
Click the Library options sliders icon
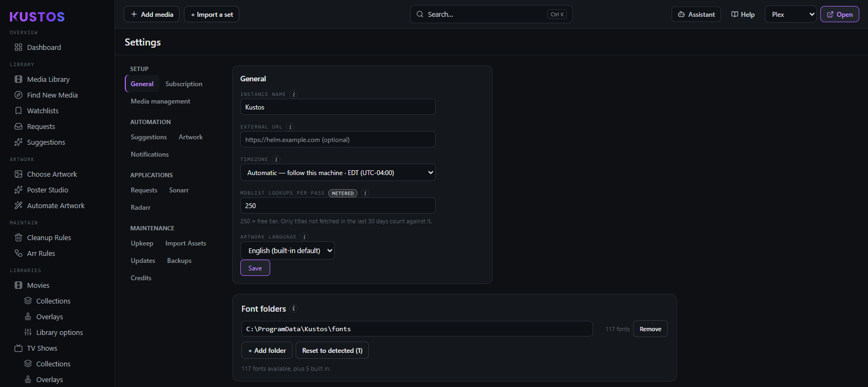[28, 332]
